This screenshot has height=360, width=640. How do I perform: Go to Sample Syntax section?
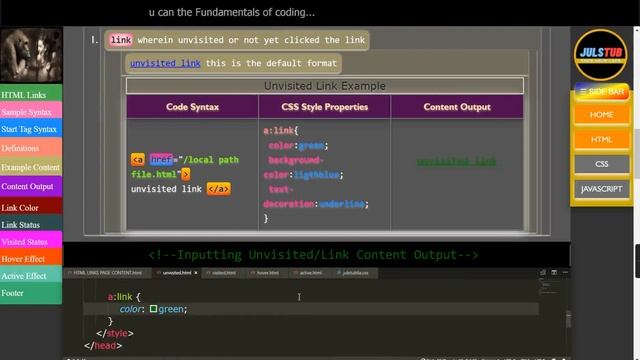31,111
